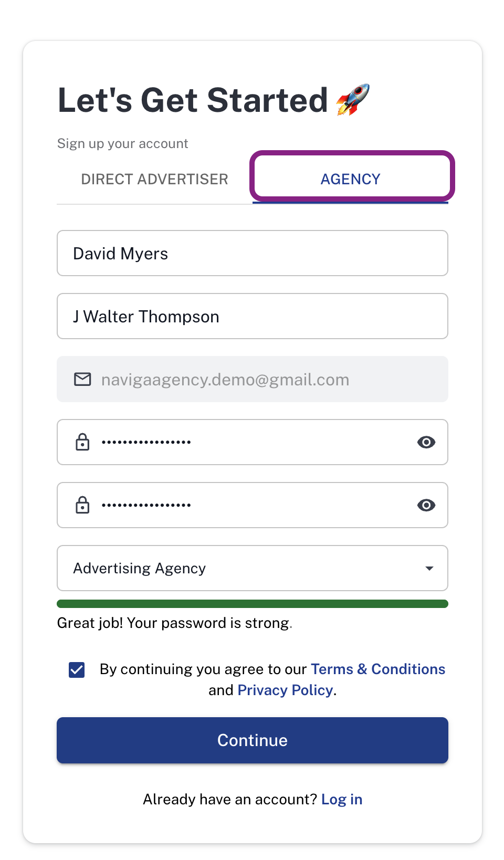Click the masked dots in the confirm password field

pos(146,505)
